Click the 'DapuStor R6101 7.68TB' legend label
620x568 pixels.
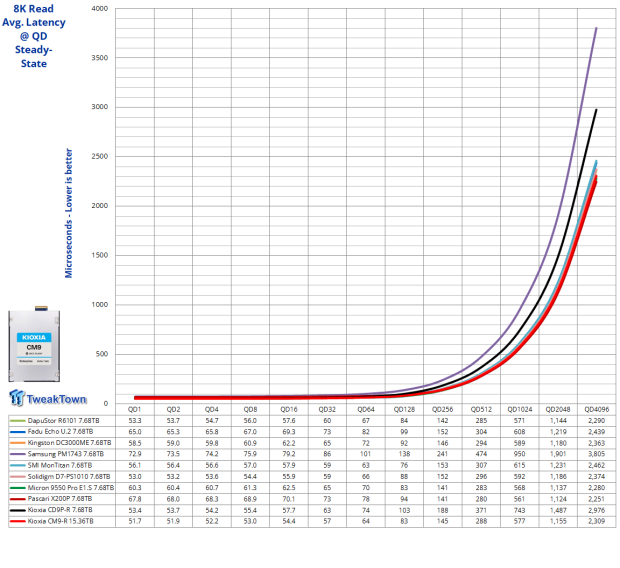coord(63,420)
